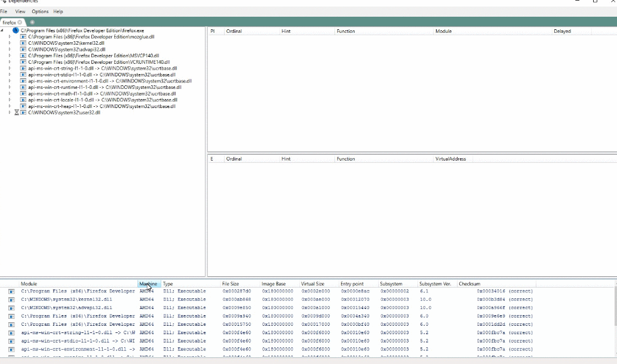617x364 pixels.
Task: Click the MSVCP140.dll module icon in tree
Action: tap(23, 55)
